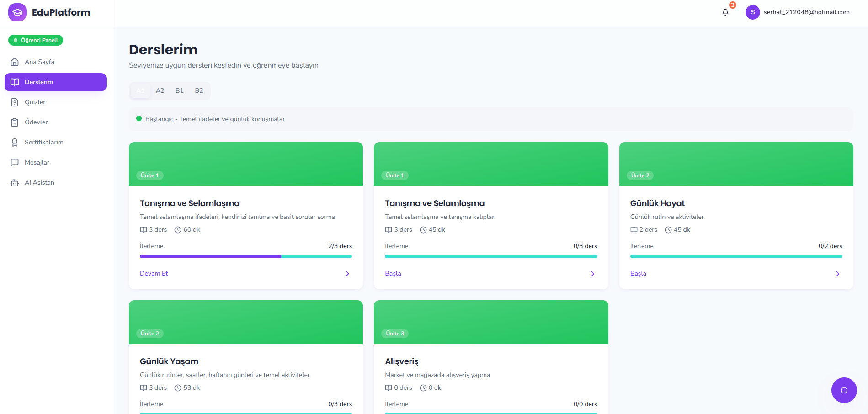Click green header of Alışveriş card
This screenshot has width=868, height=414.
tap(491, 322)
